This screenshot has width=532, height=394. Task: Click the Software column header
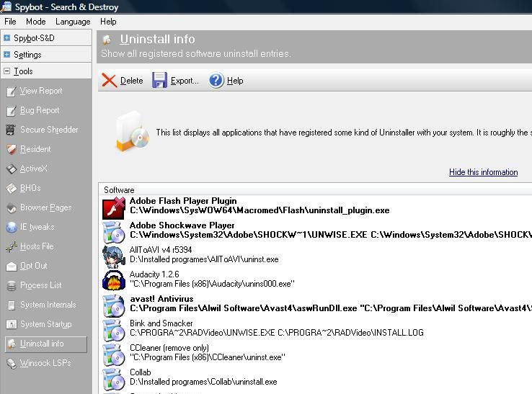pos(119,190)
